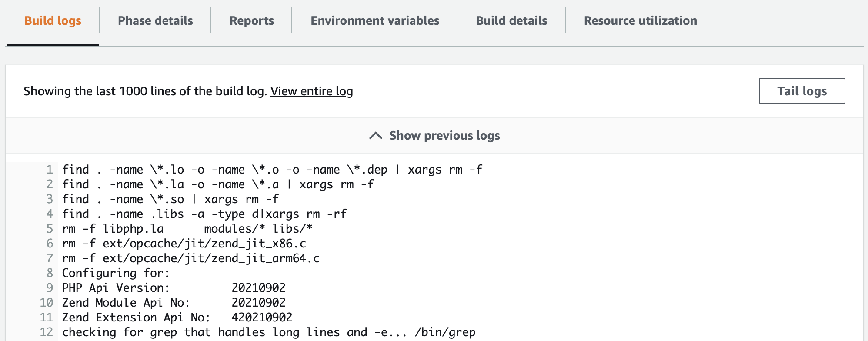Click the 'checking for grep' log line

(x=268, y=332)
